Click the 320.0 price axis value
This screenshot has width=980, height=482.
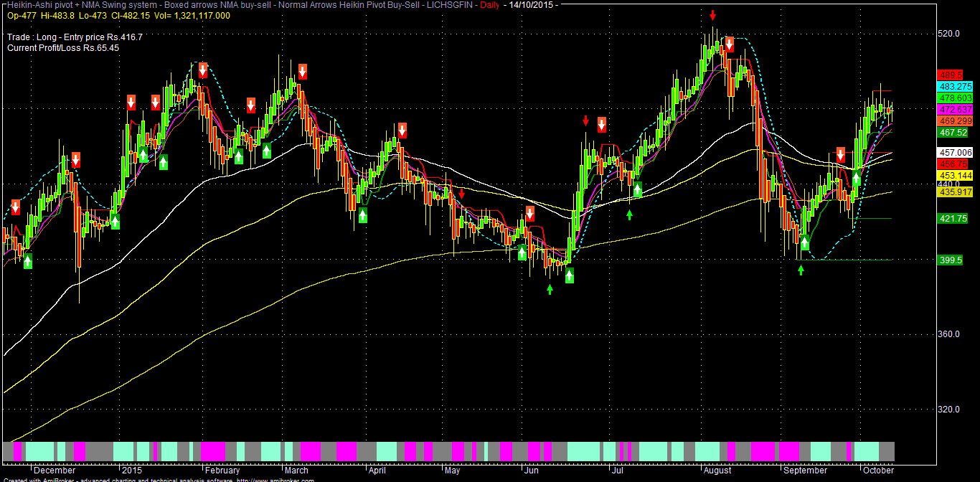(x=949, y=410)
